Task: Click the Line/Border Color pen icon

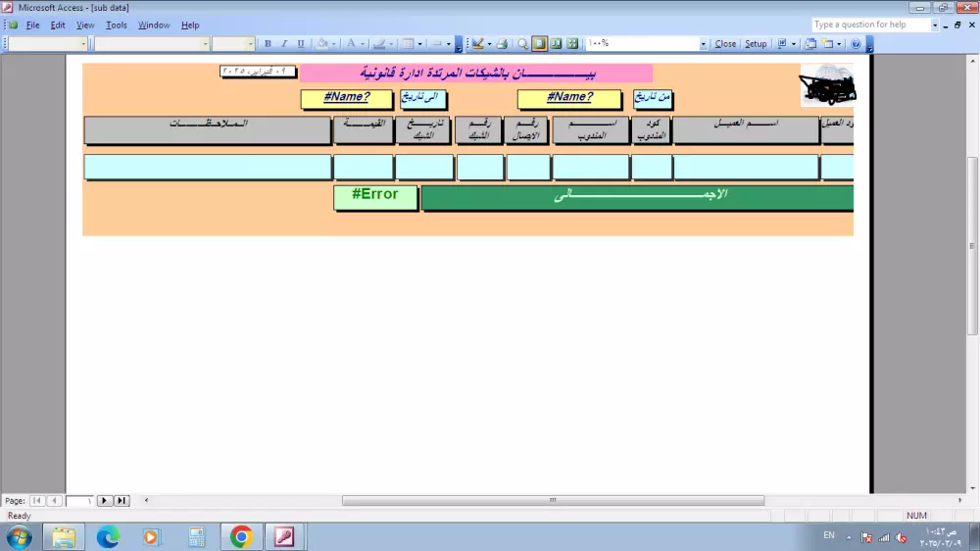Action: [379, 44]
